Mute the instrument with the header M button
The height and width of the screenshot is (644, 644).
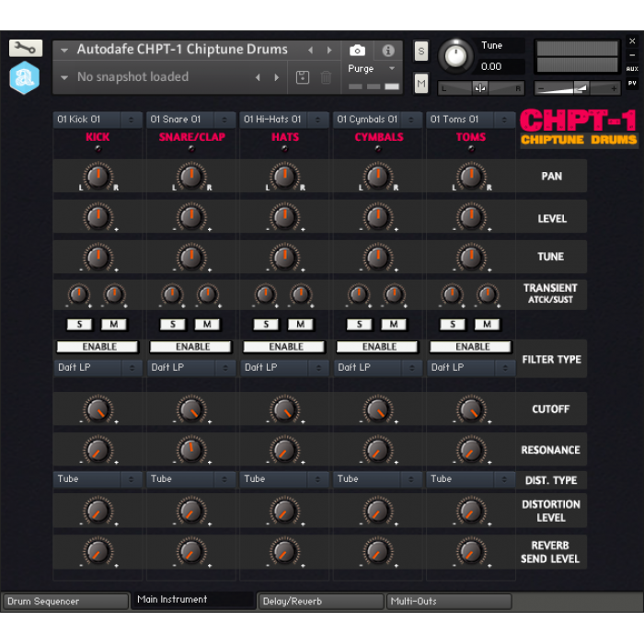pos(421,84)
